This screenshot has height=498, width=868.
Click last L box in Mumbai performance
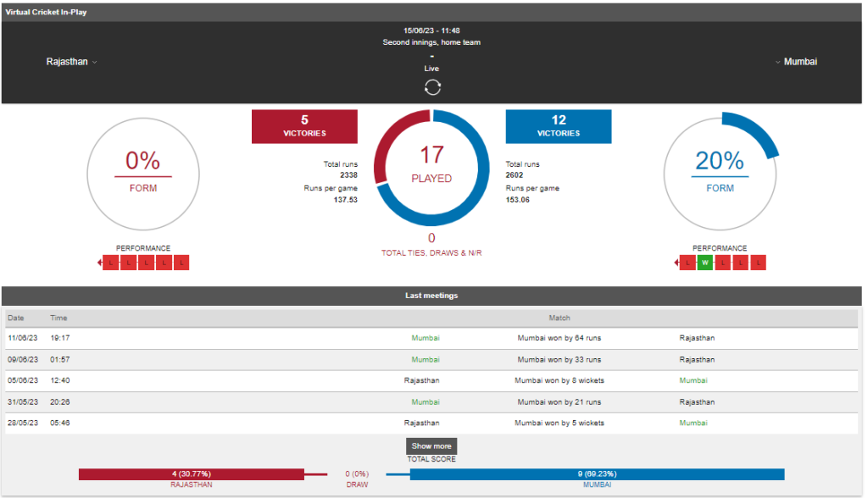[x=757, y=263]
